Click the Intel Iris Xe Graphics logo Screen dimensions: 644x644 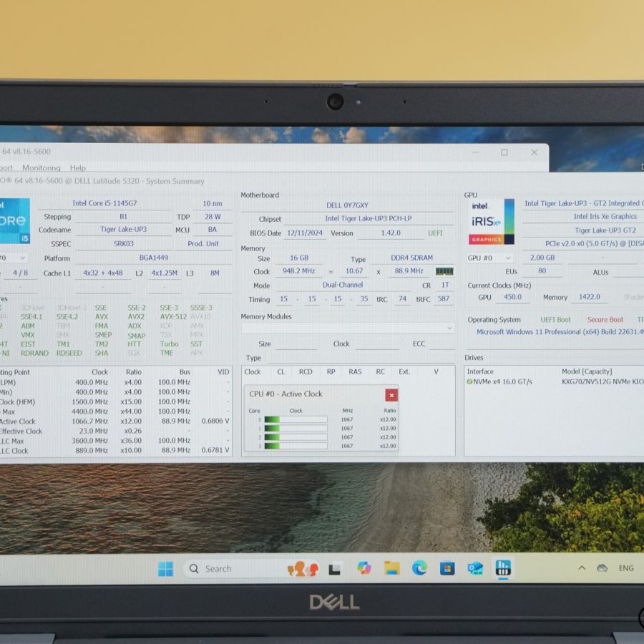(x=491, y=222)
